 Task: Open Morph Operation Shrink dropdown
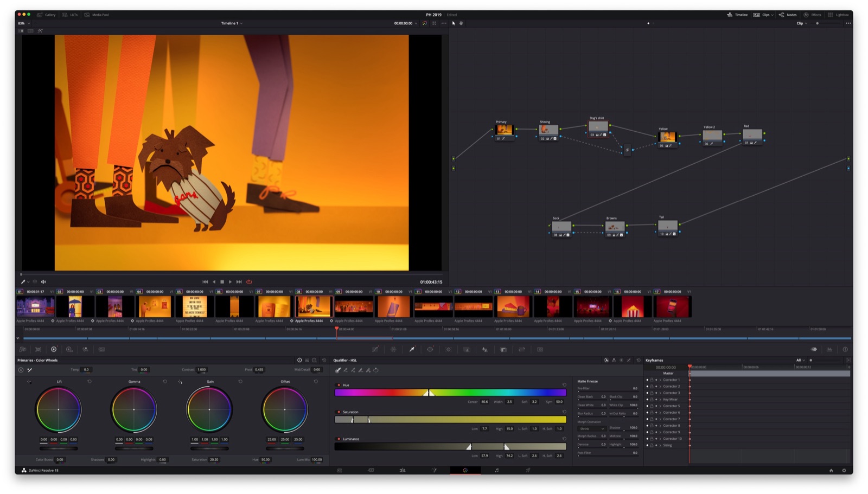591,428
